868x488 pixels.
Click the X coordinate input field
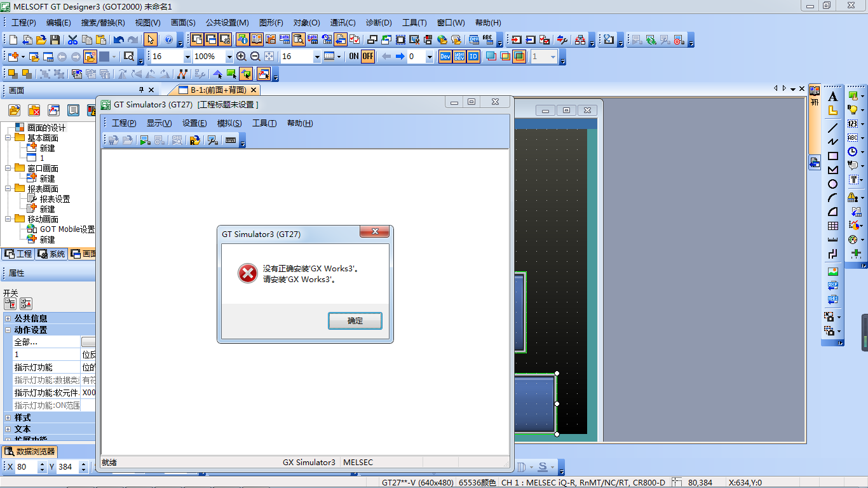tap(26, 467)
